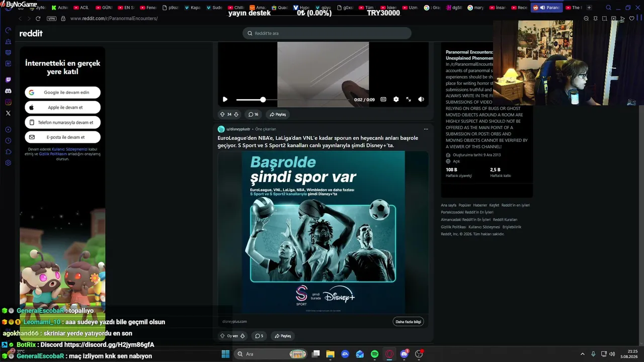Screen dimensions: 644x362
Task: Switch to the İnsan browser tab
Action: tap(498, 8)
